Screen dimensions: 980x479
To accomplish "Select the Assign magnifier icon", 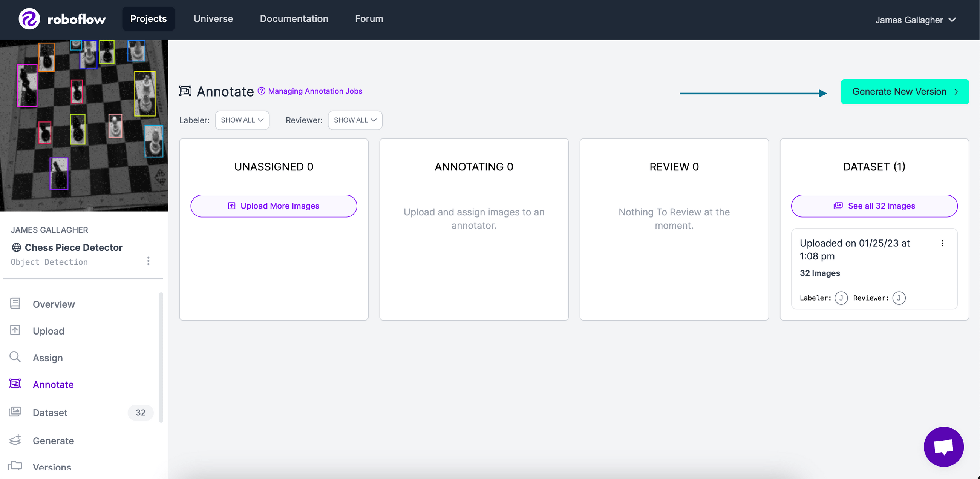I will [15, 357].
